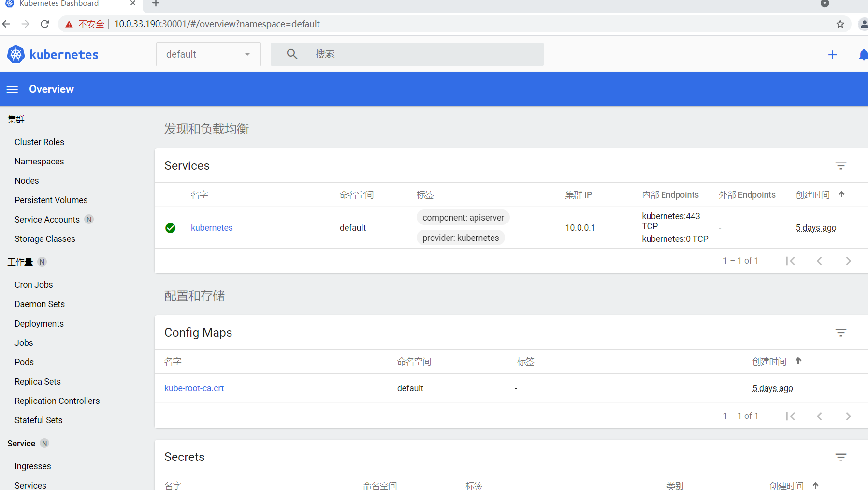Go back in browser history
868x490 pixels.
[x=6, y=24]
